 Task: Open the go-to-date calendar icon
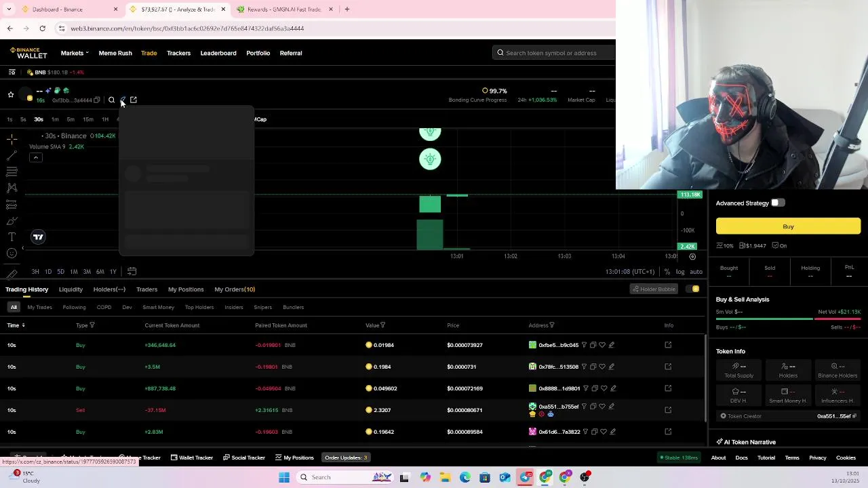pos(132,272)
